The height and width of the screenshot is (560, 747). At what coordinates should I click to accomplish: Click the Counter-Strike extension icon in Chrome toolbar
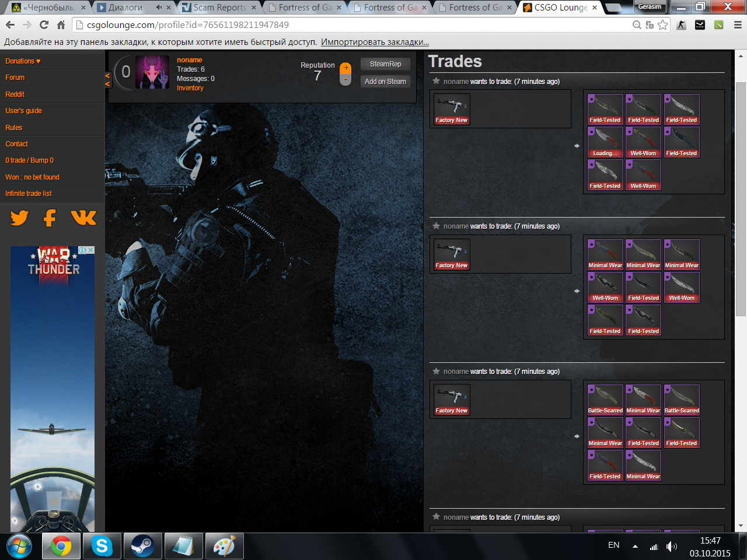681,25
